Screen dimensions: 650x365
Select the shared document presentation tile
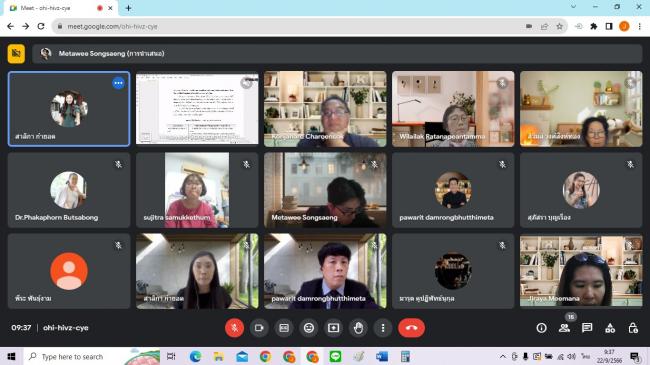(197, 109)
